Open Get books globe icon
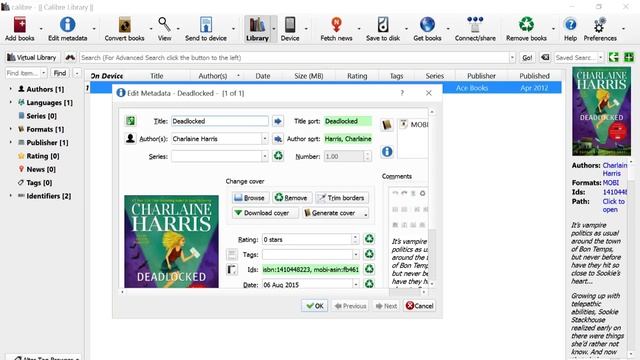The image size is (640, 360). point(427,24)
